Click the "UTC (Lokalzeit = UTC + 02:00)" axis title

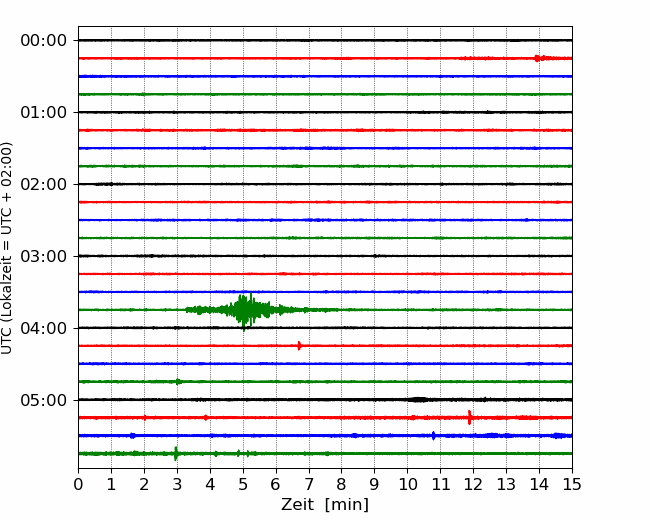tap(7, 248)
